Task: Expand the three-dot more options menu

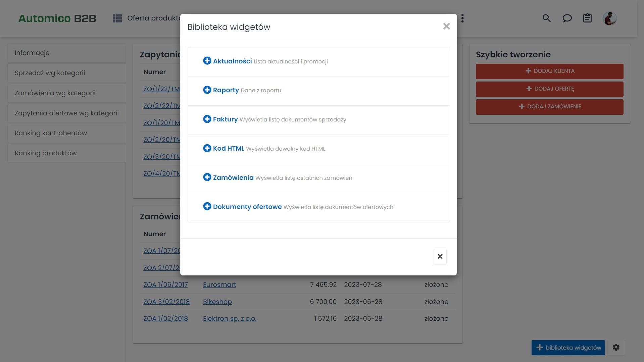Action: point(462,18)
